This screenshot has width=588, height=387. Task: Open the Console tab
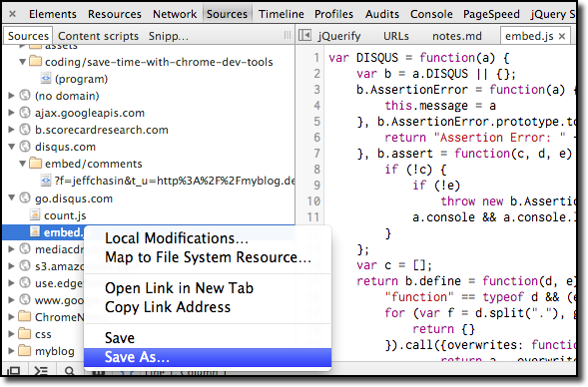pos(431,14)
